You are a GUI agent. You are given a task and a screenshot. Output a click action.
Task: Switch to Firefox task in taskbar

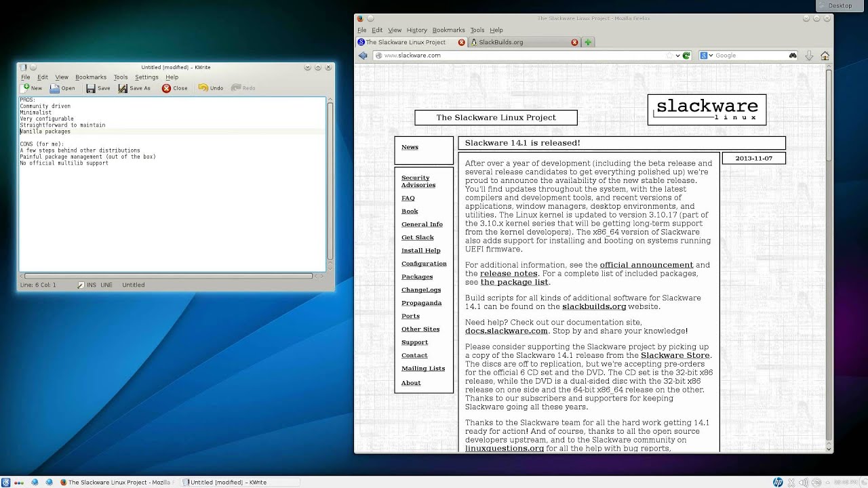tap(117, 483)
